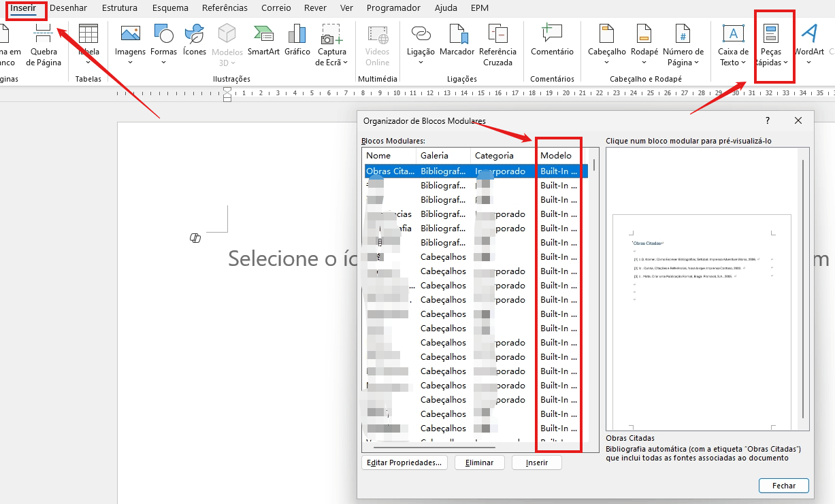
Task: Click the Copilot icon in document margin
Action: tap(195, 237)
